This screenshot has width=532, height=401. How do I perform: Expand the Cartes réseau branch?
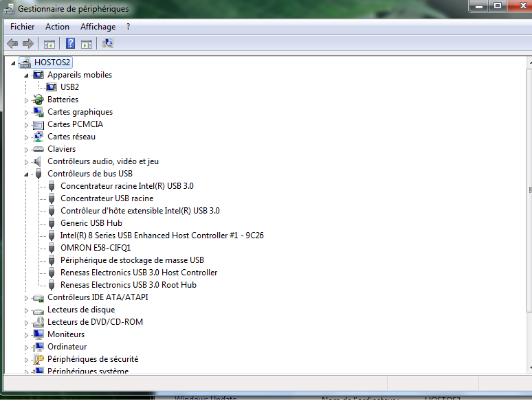[x=26, y=137]
